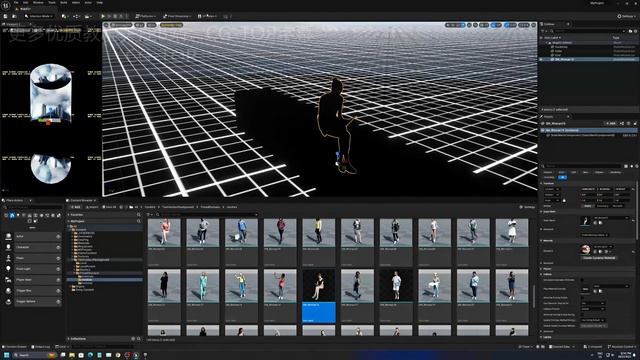
Task: Click search icon in MyProject folder header
Action: tap(139, 221)
